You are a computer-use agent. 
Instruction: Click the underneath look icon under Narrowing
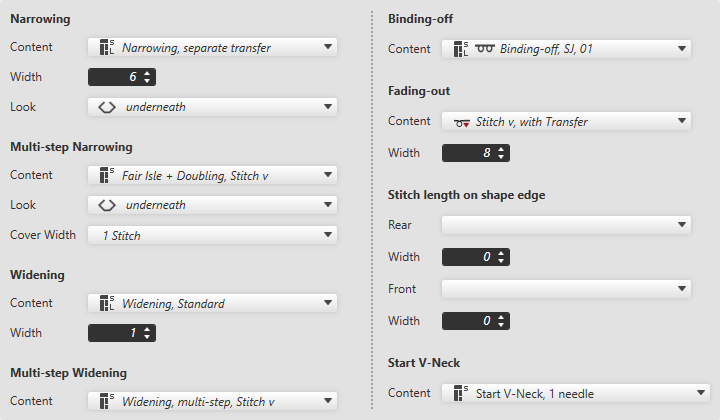pyautogui.click(x=107, y=107)
